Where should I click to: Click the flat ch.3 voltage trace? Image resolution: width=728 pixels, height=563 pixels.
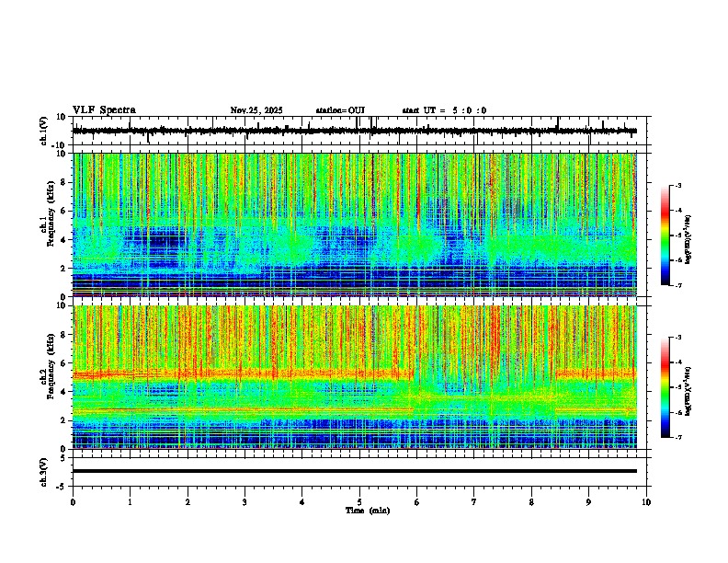[355, 471]
